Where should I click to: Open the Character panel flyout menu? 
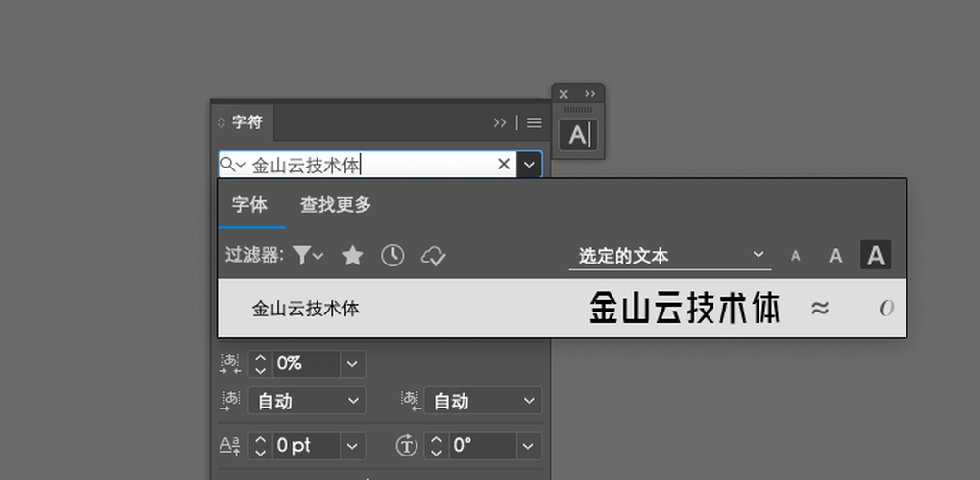(534, 123)
